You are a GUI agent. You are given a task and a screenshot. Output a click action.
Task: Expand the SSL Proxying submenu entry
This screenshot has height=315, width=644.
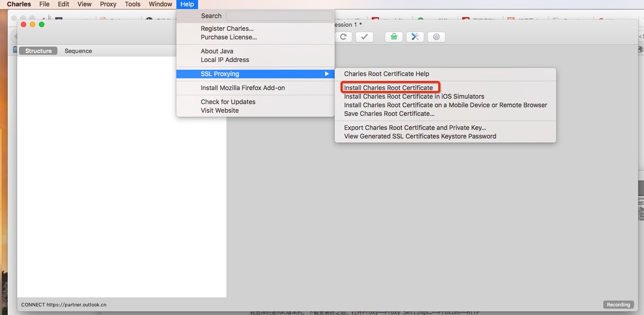pos(256,74)
